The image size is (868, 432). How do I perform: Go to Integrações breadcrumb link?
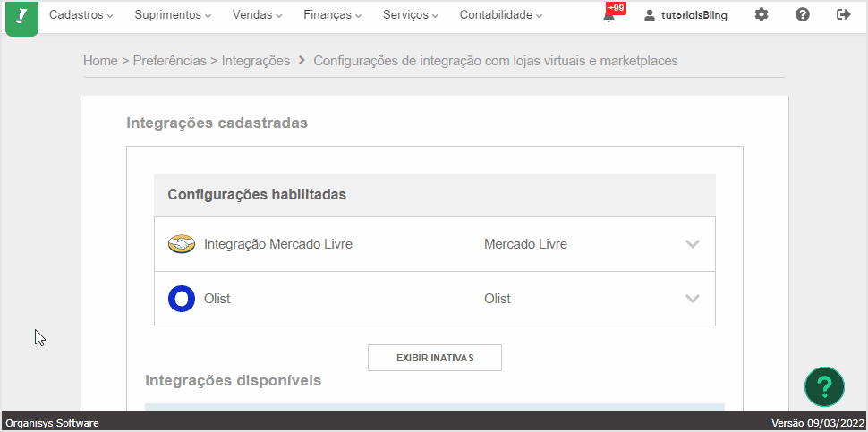pyautogui.click(x=256, y=61)
